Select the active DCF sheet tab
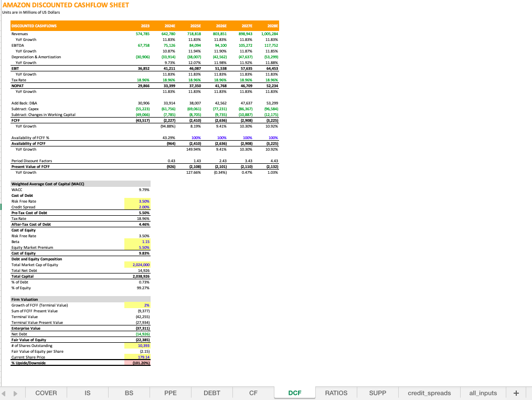 (x=294, y=393)
